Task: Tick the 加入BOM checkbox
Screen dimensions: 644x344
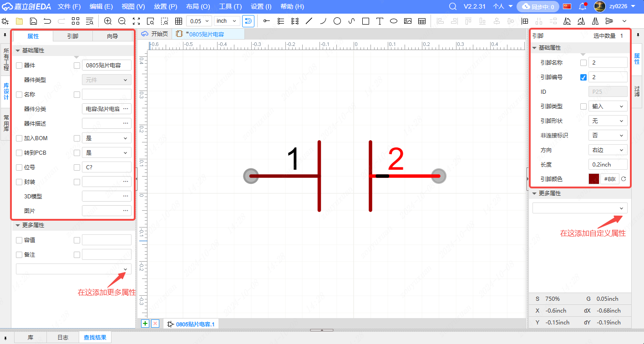Action: click(x=19, y=138)
